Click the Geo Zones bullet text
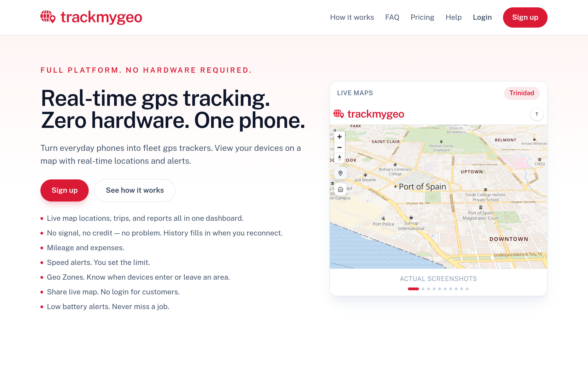Screen dimensions: 588x368 click(138, 277)
